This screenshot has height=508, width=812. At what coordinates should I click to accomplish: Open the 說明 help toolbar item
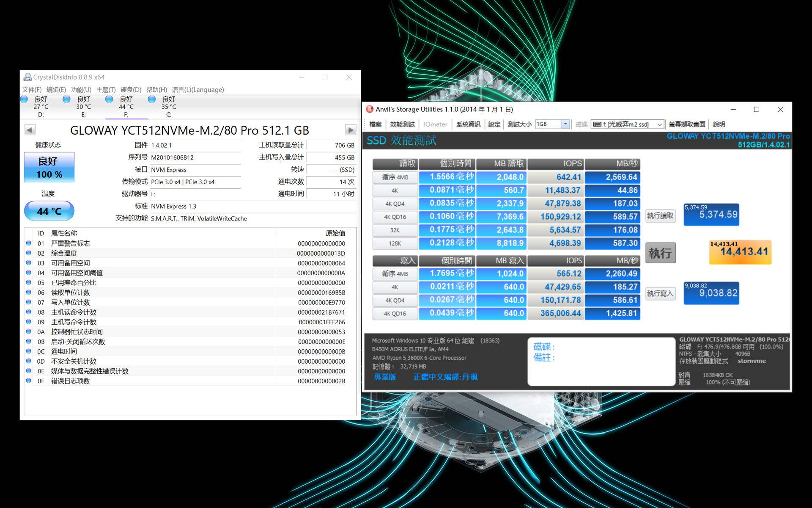(x=719, y=124)
